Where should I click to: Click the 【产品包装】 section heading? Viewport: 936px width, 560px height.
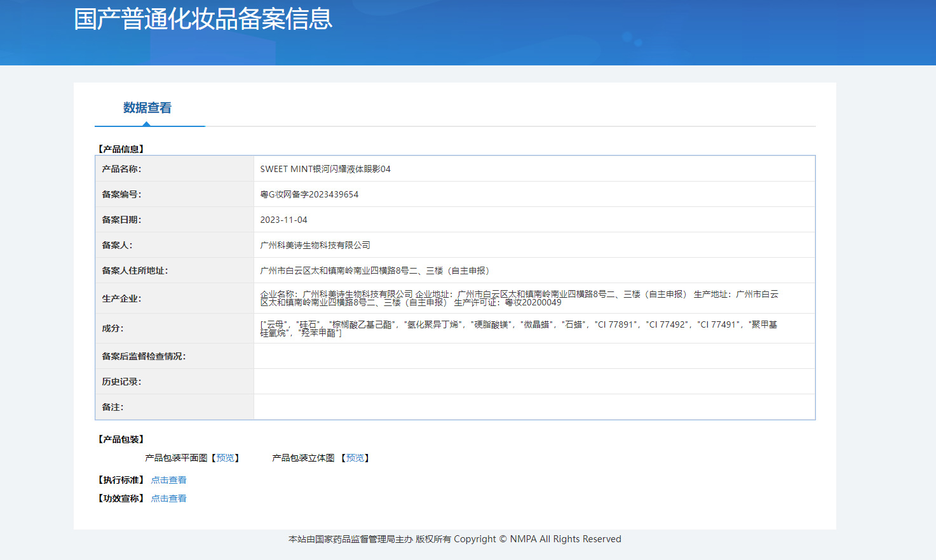tap(121, 439)
